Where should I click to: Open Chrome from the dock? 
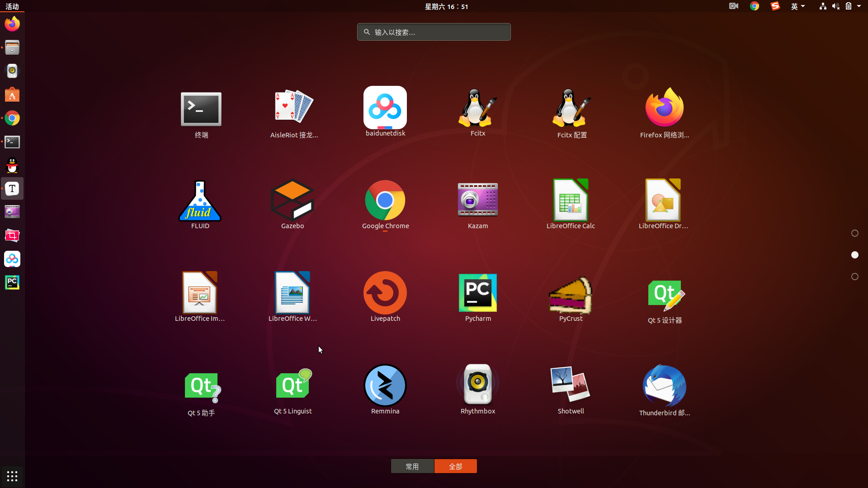pos(12,118)
